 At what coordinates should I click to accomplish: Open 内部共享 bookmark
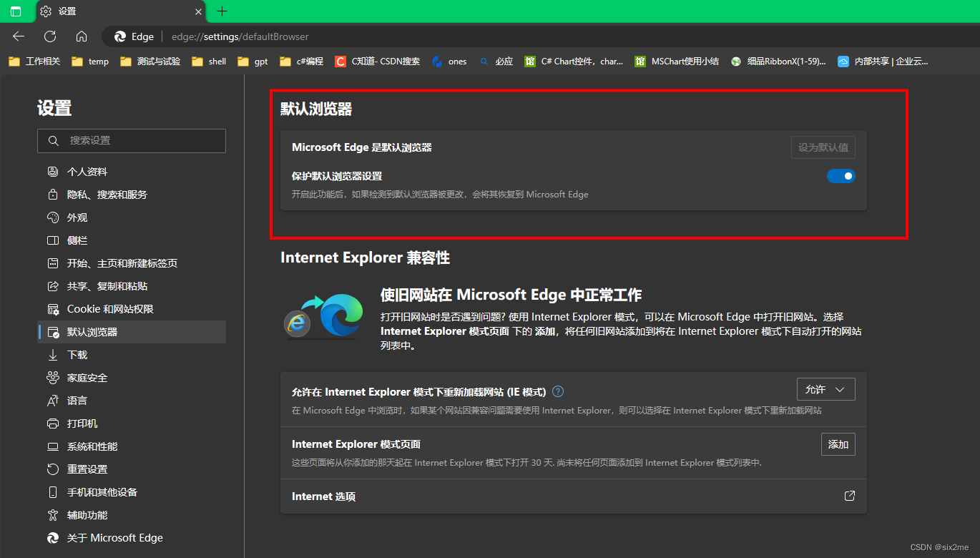point(883,62)
